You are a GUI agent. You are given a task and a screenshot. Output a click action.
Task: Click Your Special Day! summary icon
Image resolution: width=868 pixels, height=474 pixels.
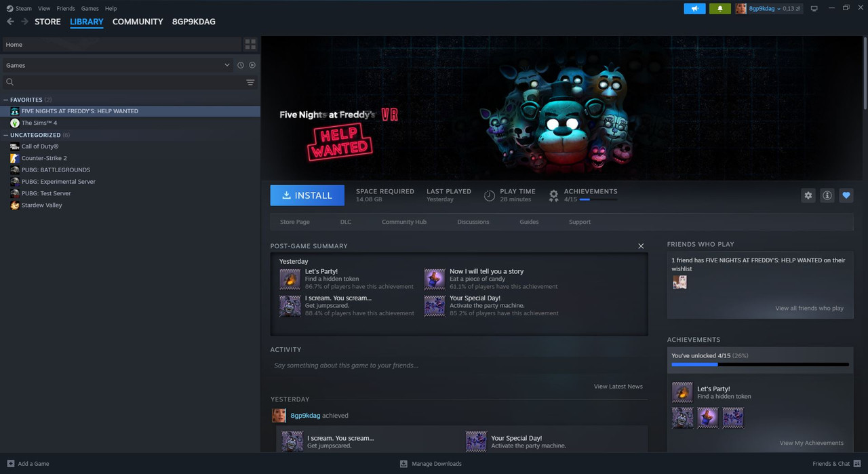435,306
